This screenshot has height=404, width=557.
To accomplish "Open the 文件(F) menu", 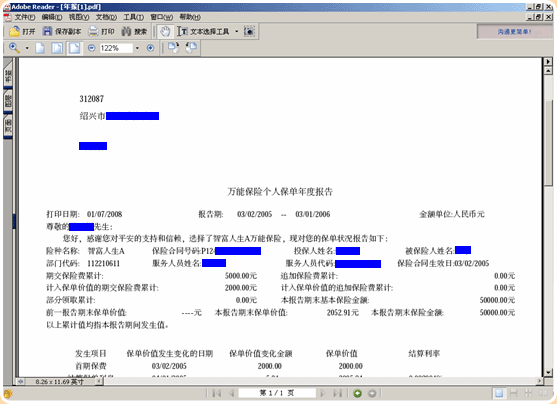I will (25, 17).
